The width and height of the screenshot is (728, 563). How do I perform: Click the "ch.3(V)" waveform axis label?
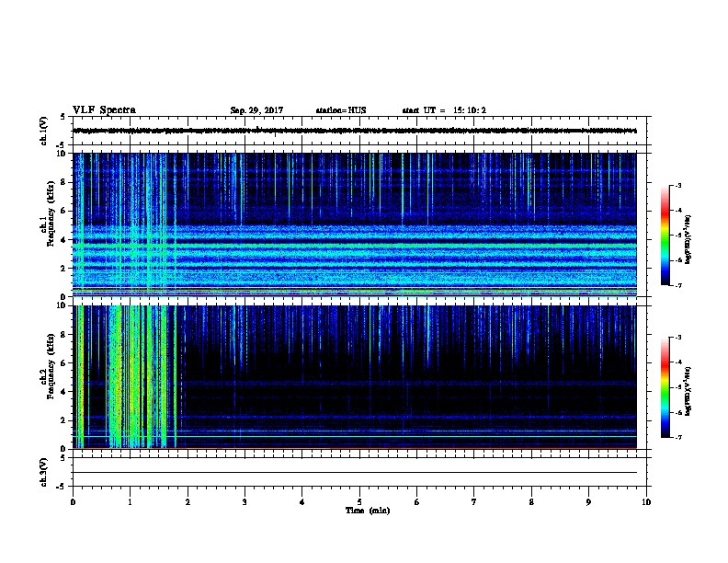[x=43, y=472]
